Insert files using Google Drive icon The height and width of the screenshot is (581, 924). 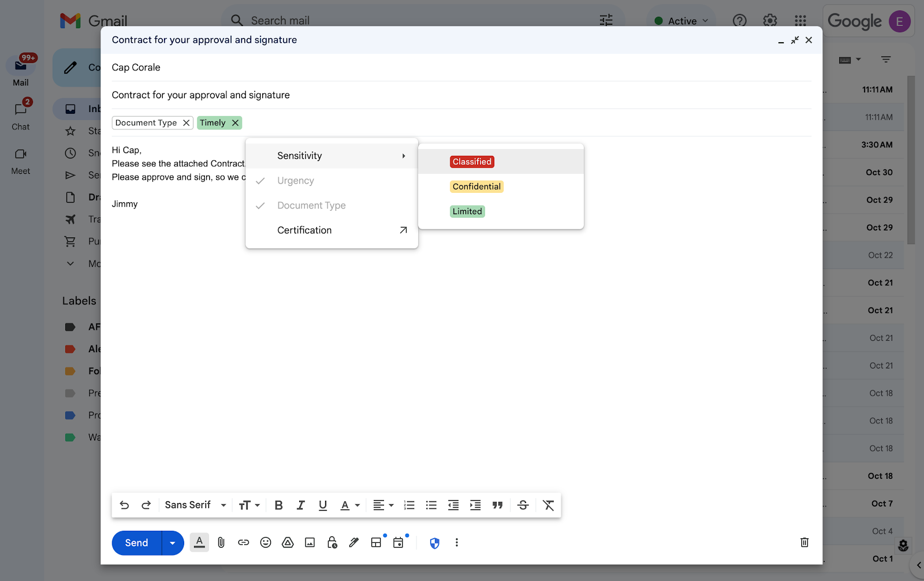[288, 542]
